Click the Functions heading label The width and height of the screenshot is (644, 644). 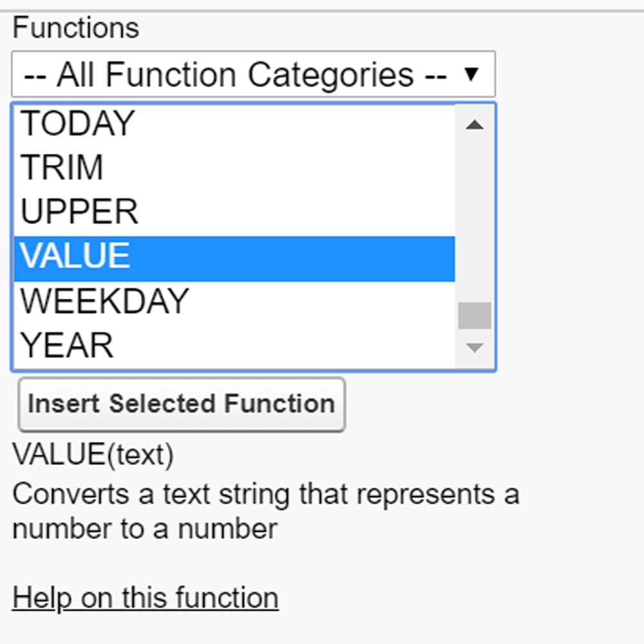coord(75,28)
